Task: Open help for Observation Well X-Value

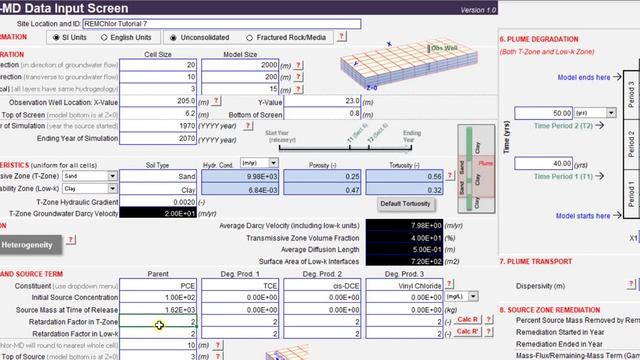Action: click(x=216, y=101)
